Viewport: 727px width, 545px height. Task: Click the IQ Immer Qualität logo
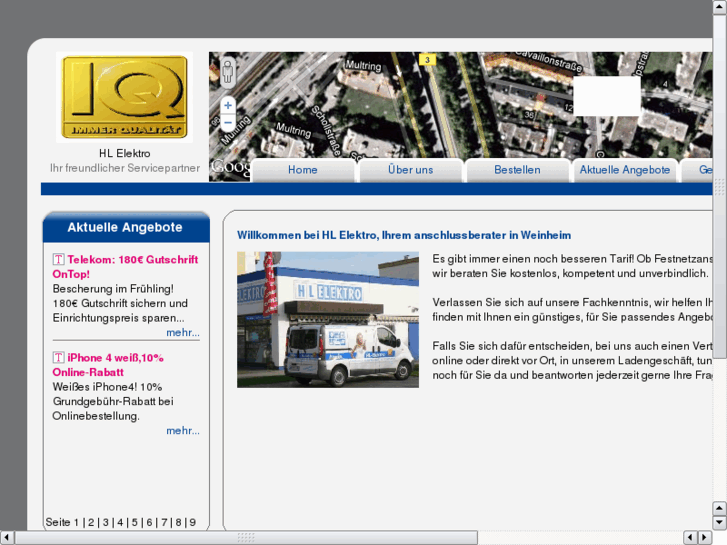[125, 97]
